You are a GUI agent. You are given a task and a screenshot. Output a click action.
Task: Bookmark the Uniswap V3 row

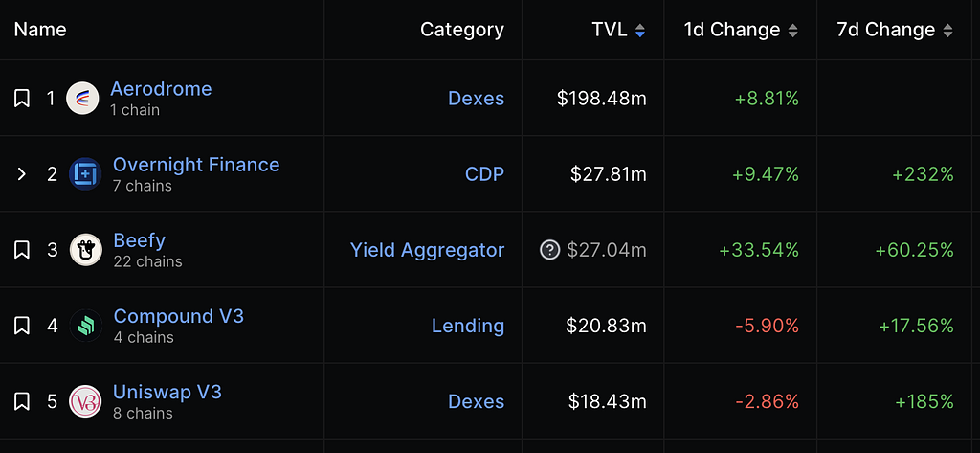(22, 401)
